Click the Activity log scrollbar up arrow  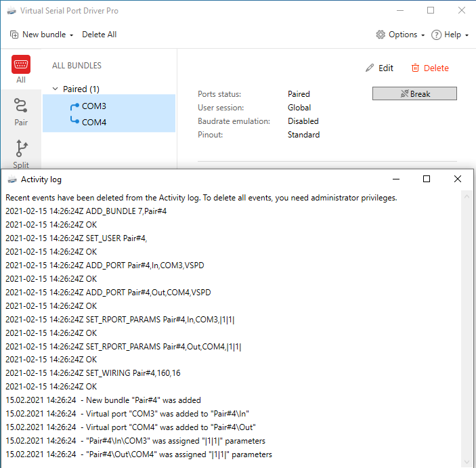point(467,197)
